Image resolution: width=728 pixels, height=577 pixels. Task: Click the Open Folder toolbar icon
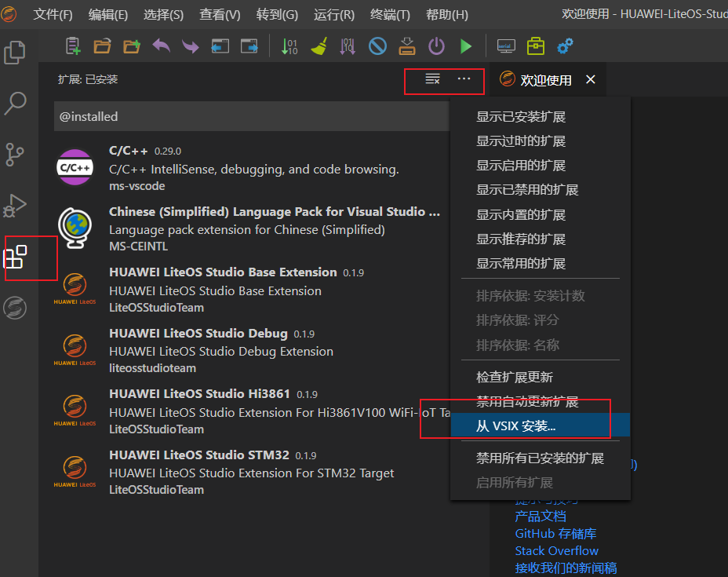click(x=102, y=46)
